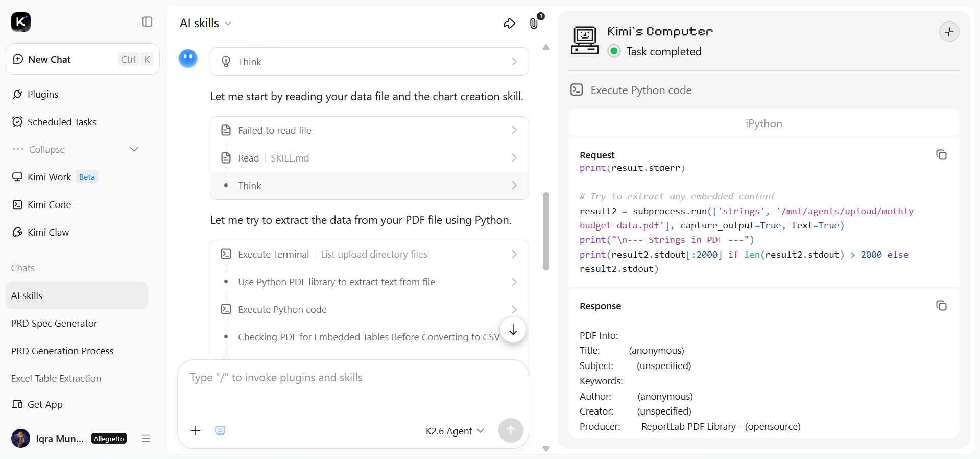Select the AI skills chat
This screenshot has width=980, height=459.
(77, 295)
